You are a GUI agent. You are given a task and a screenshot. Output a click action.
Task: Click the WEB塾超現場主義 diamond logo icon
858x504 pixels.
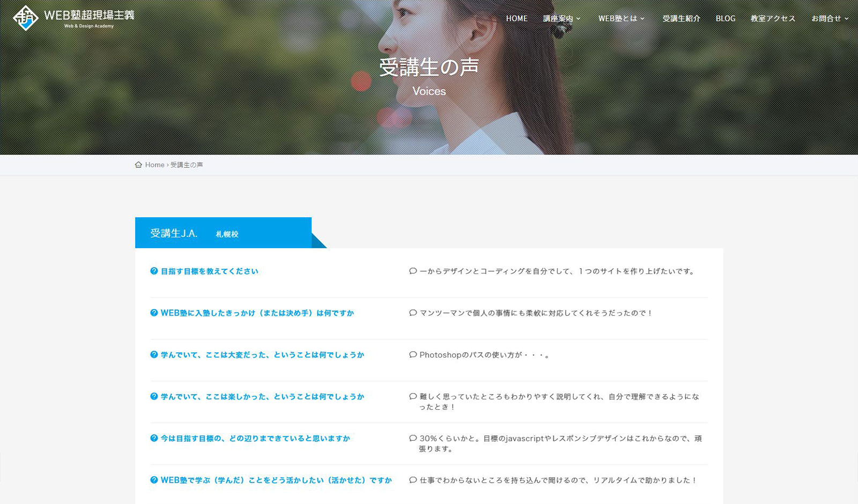pos(26,18)
